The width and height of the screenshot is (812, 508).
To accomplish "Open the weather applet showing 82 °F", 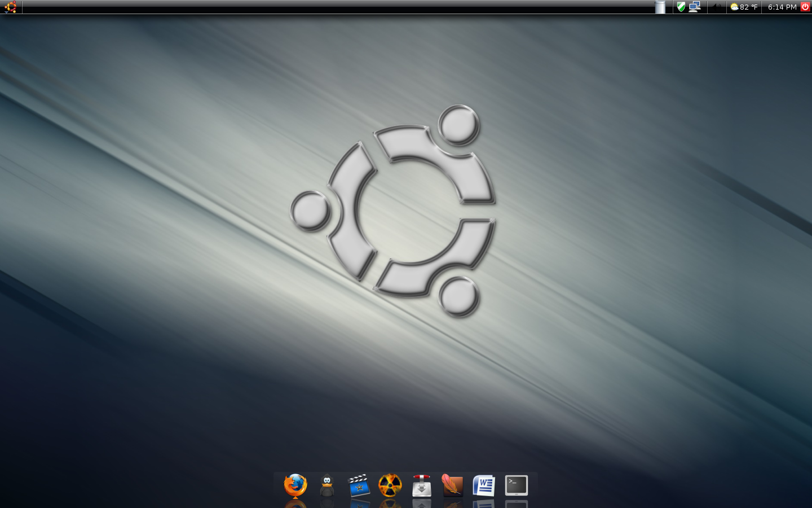I will [x=744, y=7].
